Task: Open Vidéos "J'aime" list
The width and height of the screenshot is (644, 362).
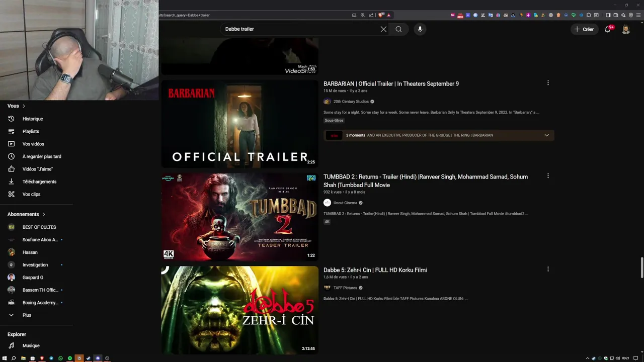Action: click(37, 169)
